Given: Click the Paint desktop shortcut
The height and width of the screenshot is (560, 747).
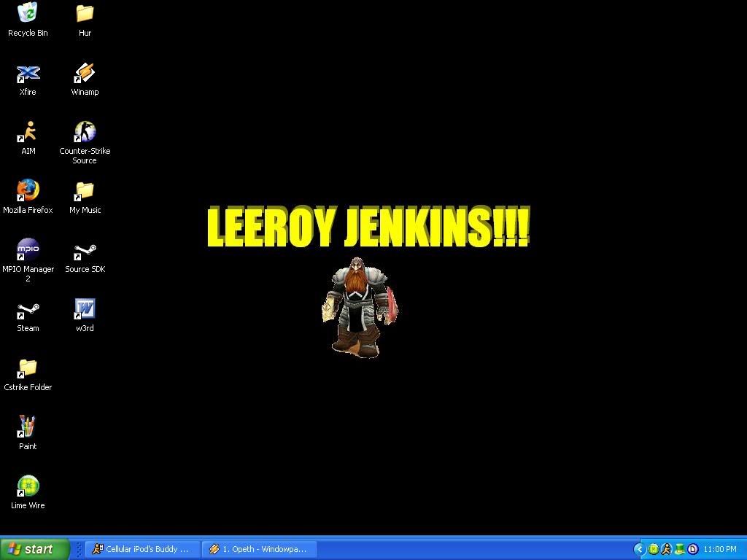Looking at the screenshot, I should [28, 428].
